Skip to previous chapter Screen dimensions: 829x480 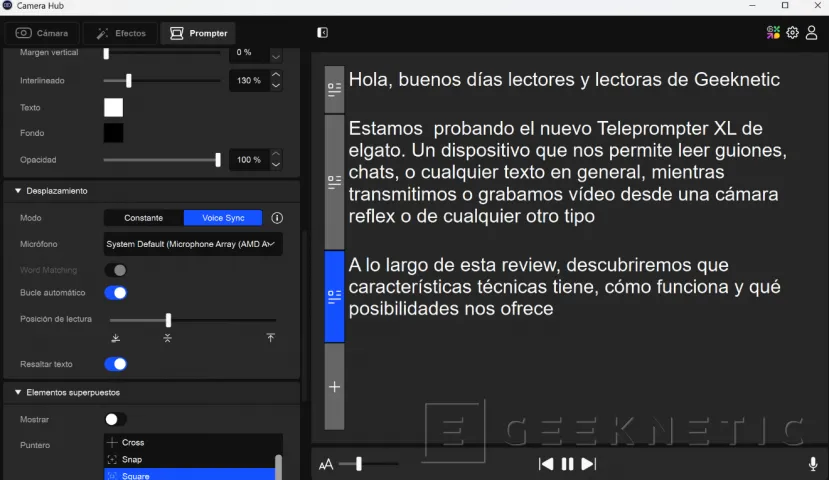[x=546, y=464]
